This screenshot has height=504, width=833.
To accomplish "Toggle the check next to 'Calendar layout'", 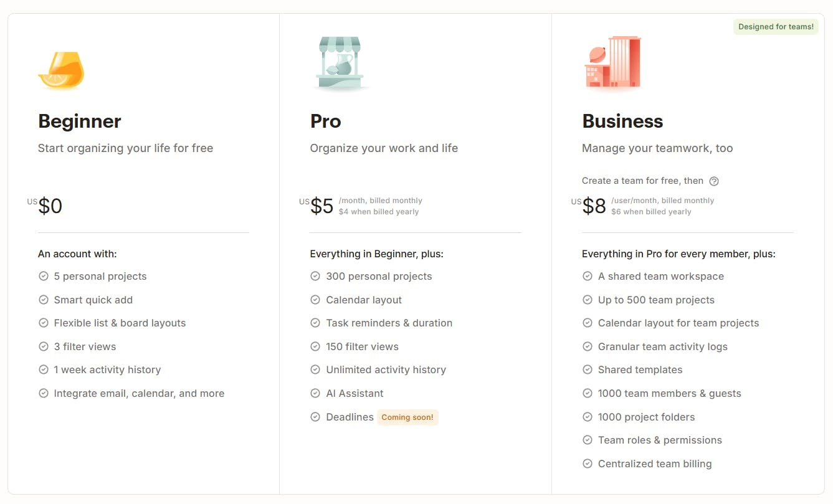I will coord(315,300).
